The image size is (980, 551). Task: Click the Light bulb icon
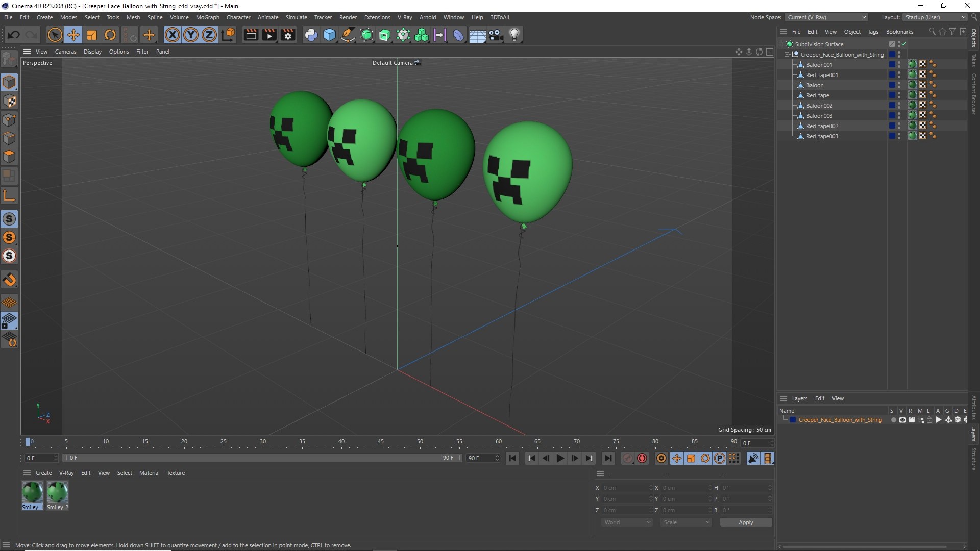(x=514, y=35)
